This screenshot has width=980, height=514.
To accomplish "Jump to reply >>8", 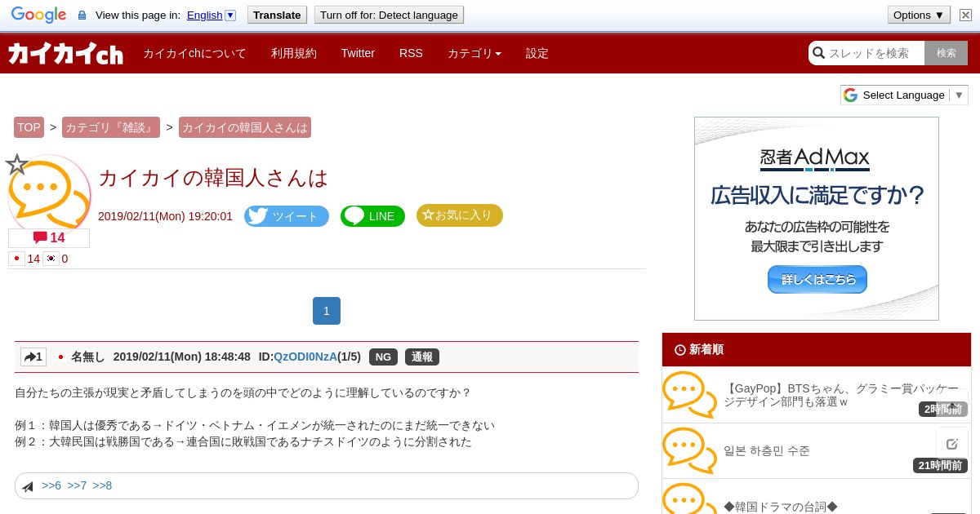I will click(x=102, y=485).
